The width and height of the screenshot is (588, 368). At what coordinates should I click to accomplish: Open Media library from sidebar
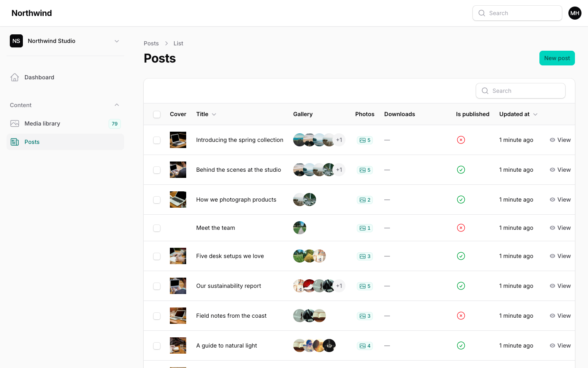coord(65,123)
